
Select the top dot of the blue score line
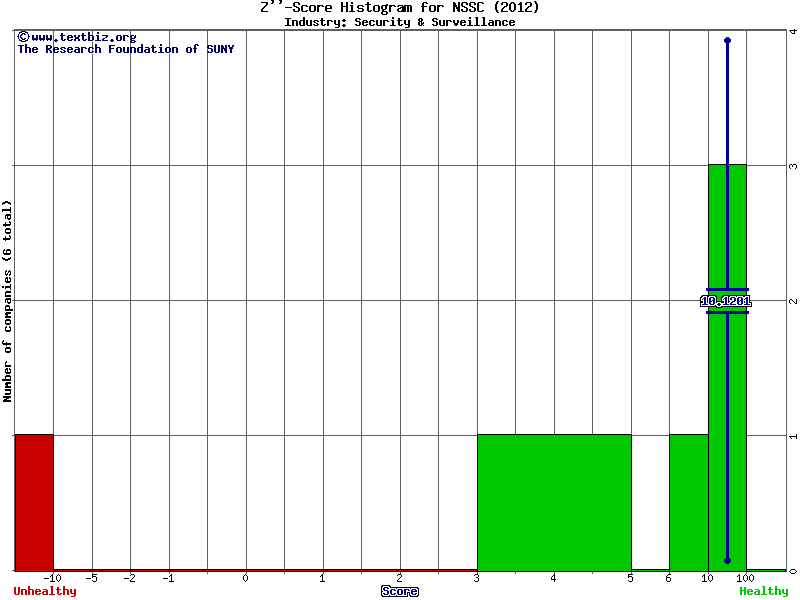click(x=728, y=40)
